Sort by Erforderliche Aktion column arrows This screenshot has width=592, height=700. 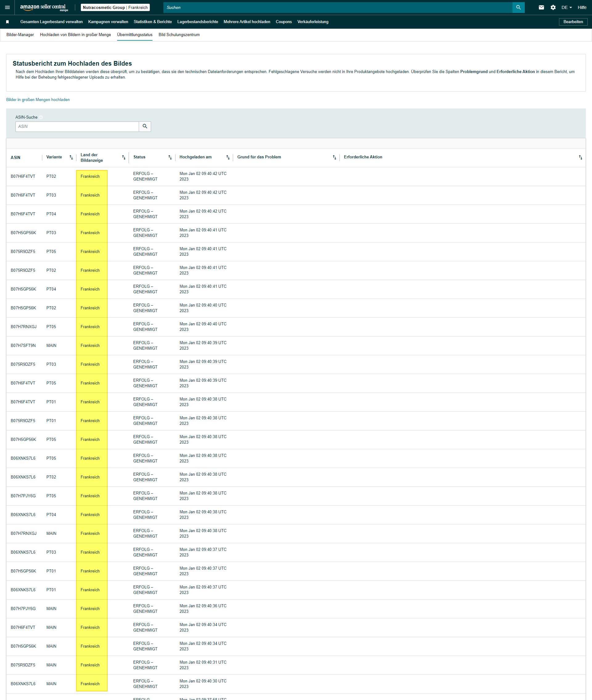pos(580,157)
